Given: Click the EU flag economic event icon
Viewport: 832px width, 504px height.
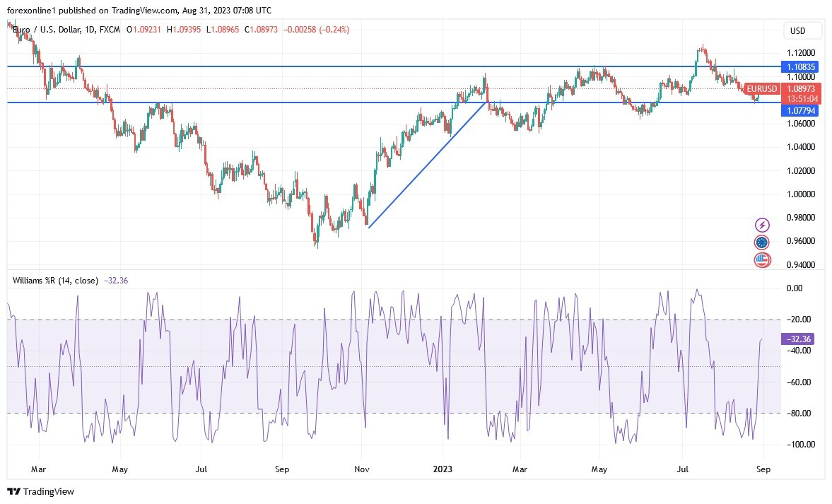Looking at the screenshot, I should [762, 242].
